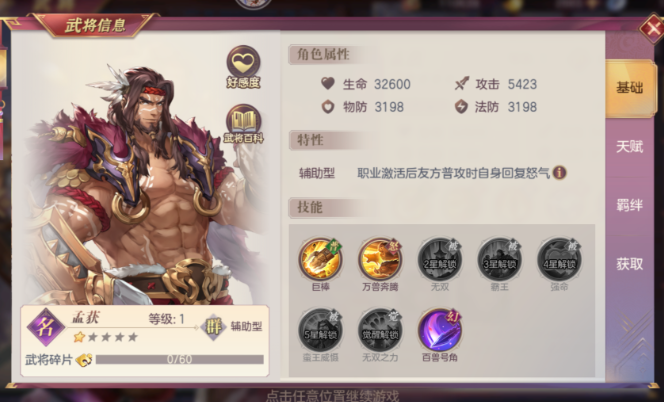Select the 万兽奔腾 skill icon
The image size is (664, 402).
380,259
